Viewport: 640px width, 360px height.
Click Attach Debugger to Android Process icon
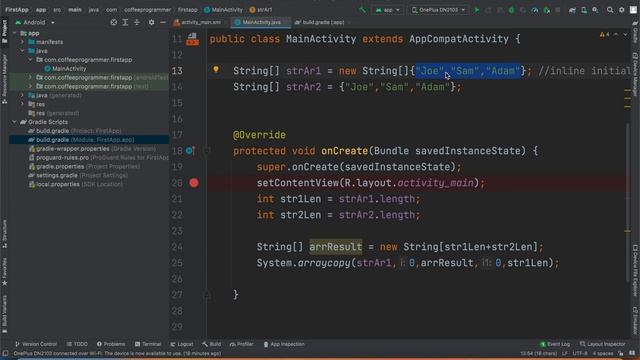(547, 10)
